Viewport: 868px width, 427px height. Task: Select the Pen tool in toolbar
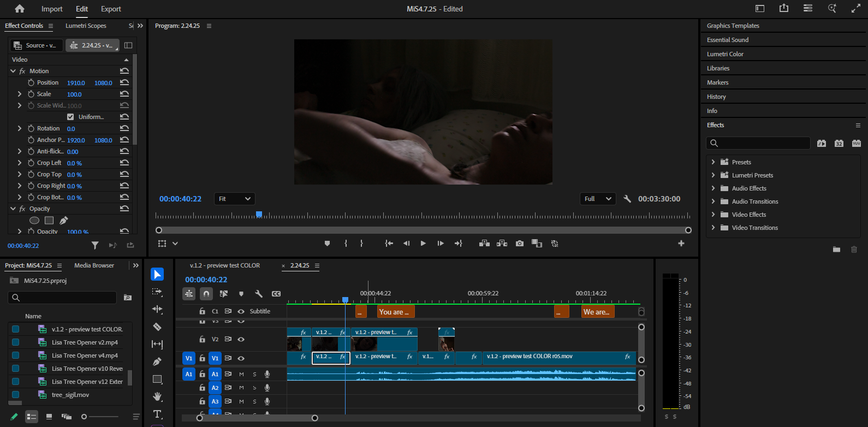(x=157, y=361)
